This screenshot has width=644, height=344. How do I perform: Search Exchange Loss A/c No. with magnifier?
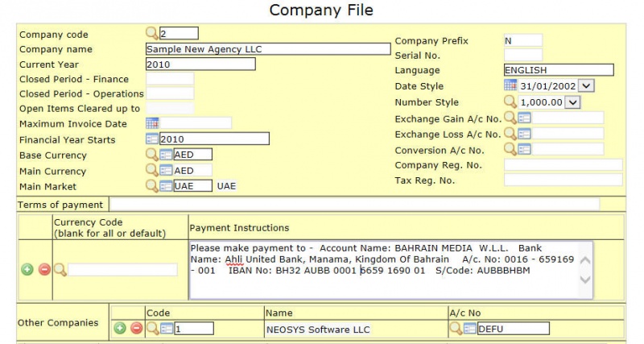pos(510,133)
